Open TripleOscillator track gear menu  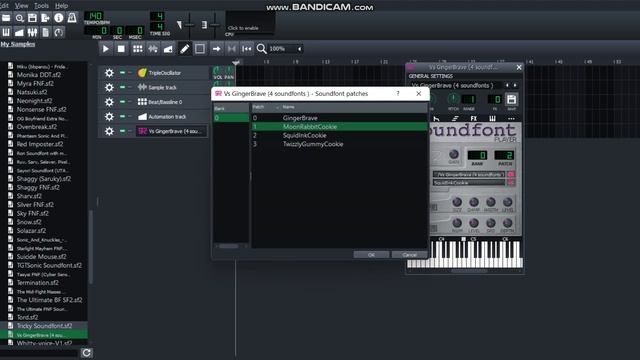109,73
